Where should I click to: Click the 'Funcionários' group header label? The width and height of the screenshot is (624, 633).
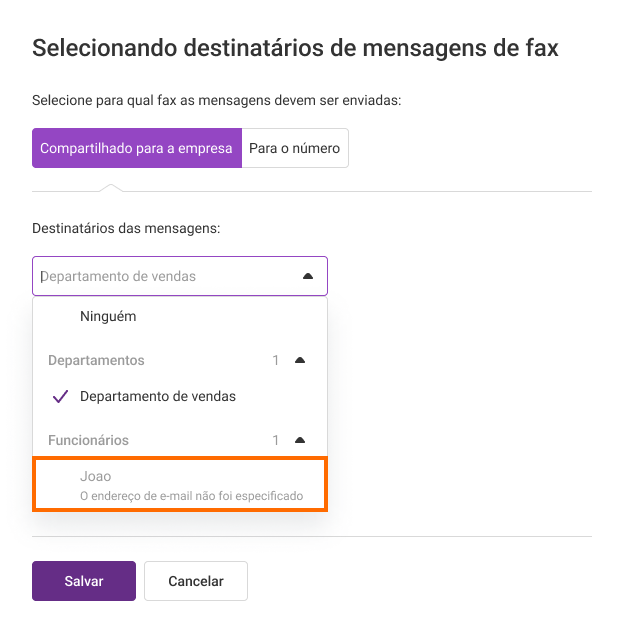tap(88, 440)
